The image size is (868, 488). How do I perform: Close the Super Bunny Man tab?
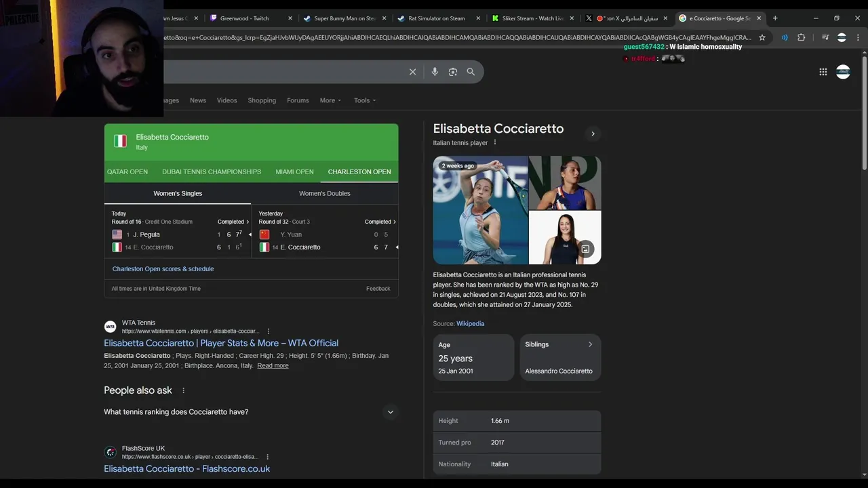pos(384,18)
